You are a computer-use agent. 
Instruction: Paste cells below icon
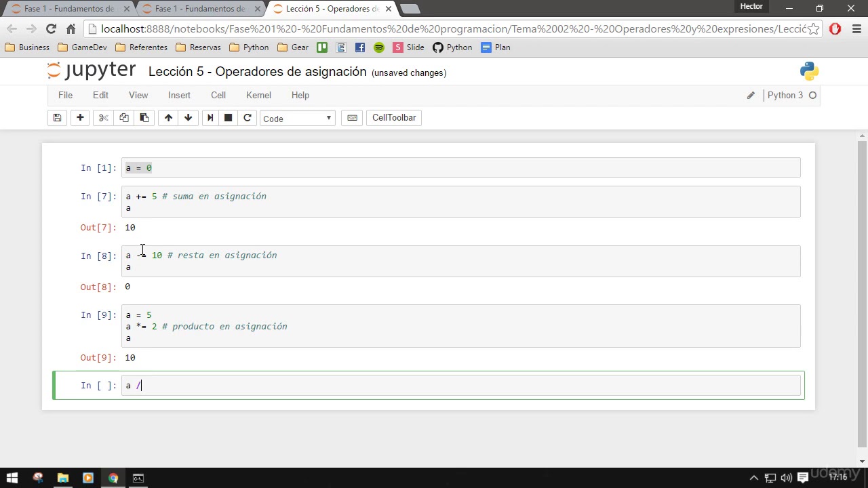point(144,118)
